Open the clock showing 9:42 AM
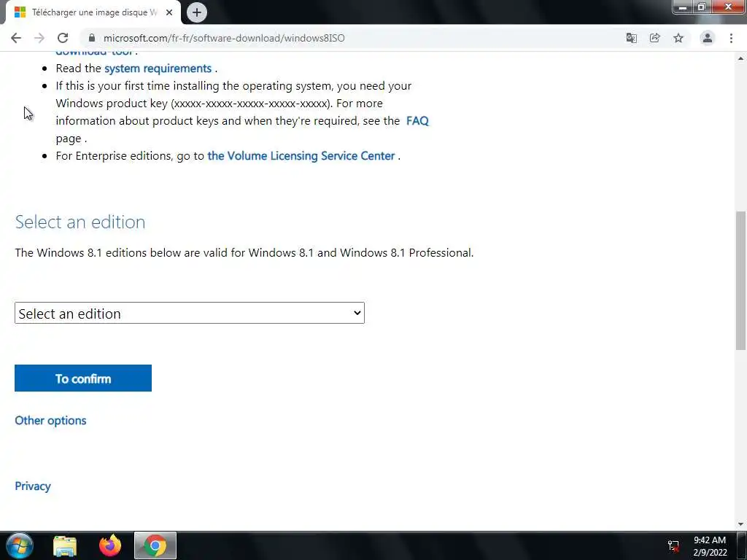The height and width of the screenshot is (560, 747). pyautogui.click(x=710, y=546)
